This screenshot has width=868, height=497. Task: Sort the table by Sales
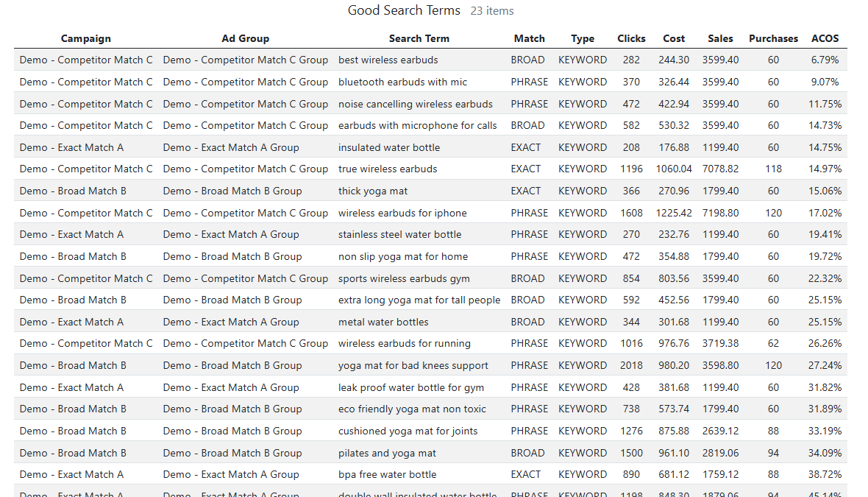coord(719,38)
